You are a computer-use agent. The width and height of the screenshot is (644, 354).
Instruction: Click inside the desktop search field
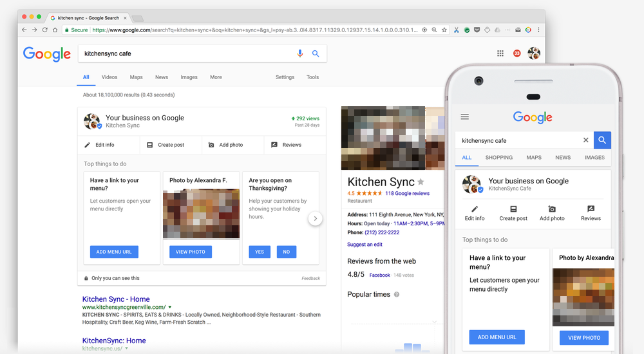coord(187,53)
